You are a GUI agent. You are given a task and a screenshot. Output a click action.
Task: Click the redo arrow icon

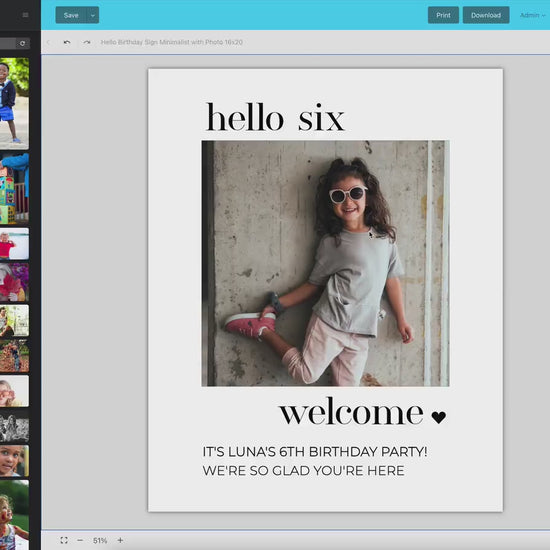87,42
